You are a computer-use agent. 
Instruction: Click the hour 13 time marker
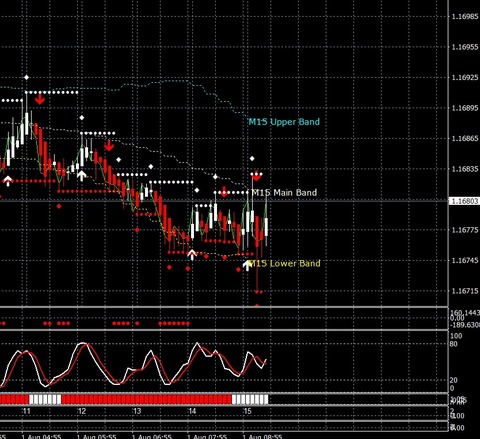[137, 411]
